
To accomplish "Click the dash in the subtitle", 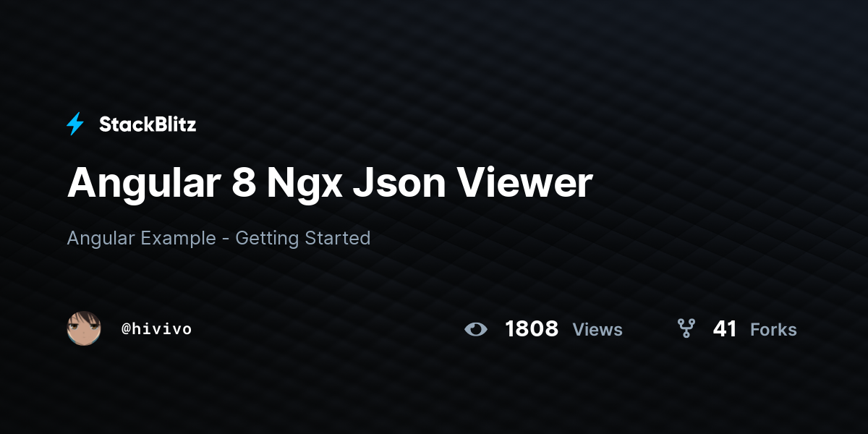I will pos(226,239).
